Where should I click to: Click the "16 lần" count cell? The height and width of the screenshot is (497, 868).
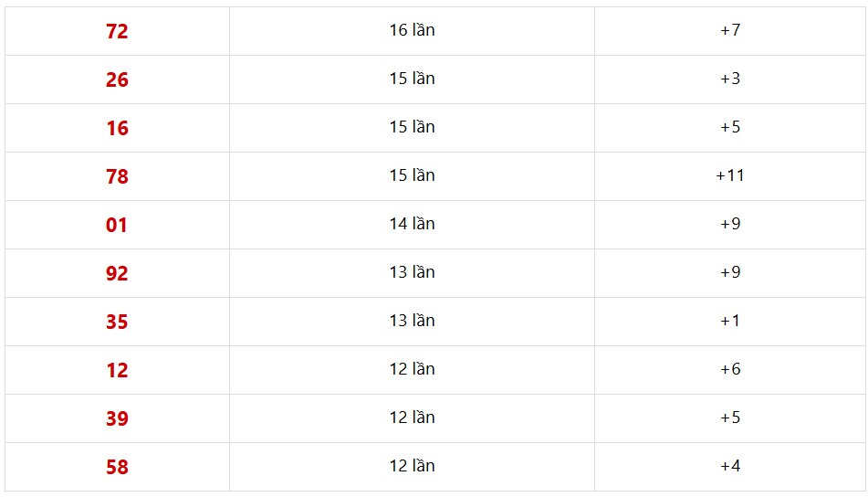(x=412, y=30)
